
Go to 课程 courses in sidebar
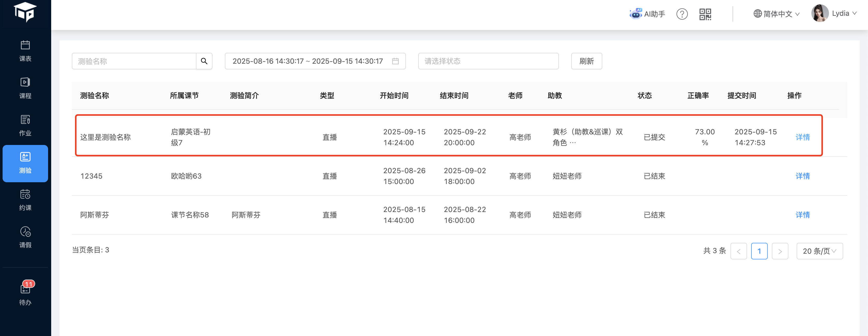25,88
